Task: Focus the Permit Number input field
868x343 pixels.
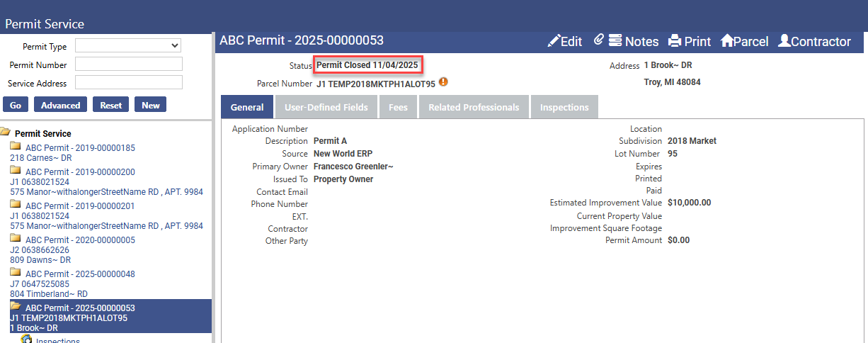Action: click(x=128, y=64)
